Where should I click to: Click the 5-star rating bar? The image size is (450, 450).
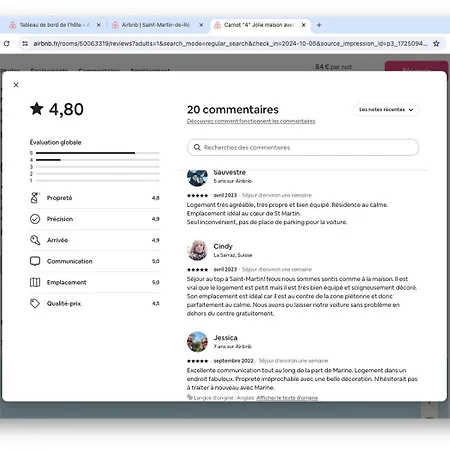[x=97, y=153]
